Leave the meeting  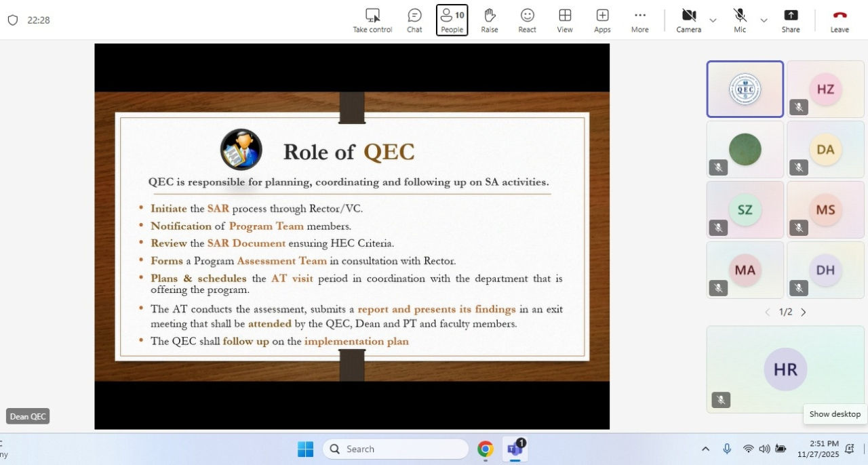pos(840,20)
